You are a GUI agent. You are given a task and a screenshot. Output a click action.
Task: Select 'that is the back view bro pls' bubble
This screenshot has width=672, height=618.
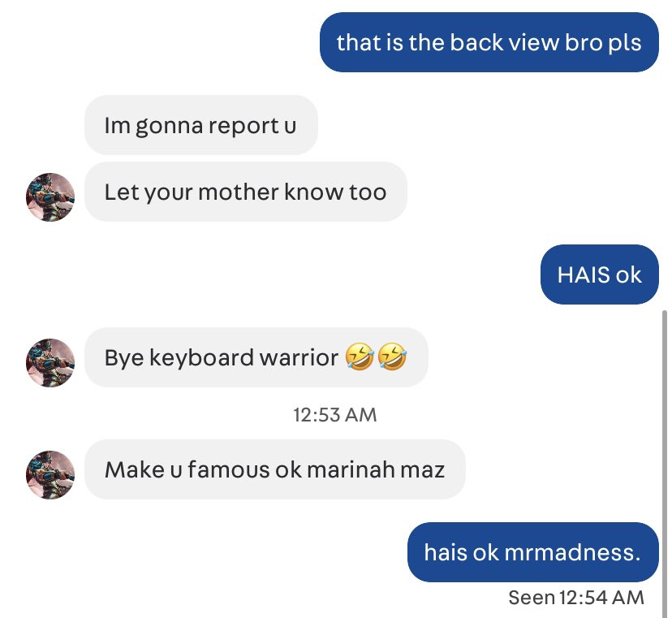489,42
